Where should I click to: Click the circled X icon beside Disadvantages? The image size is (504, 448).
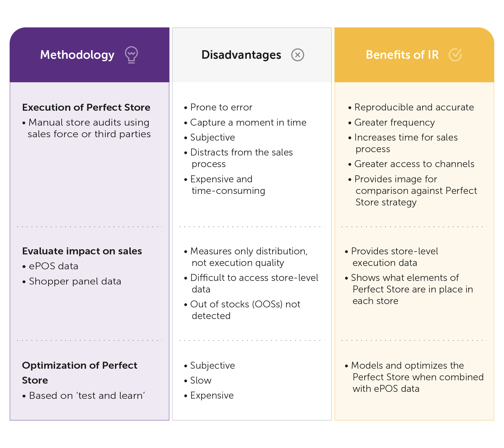[297, 55]
